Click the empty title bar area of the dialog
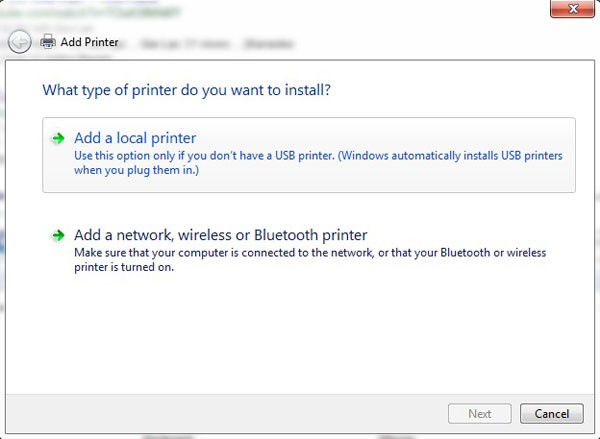The height and width of the screenshot is (439, 600). pyautogui.click(x=350, y=42)
